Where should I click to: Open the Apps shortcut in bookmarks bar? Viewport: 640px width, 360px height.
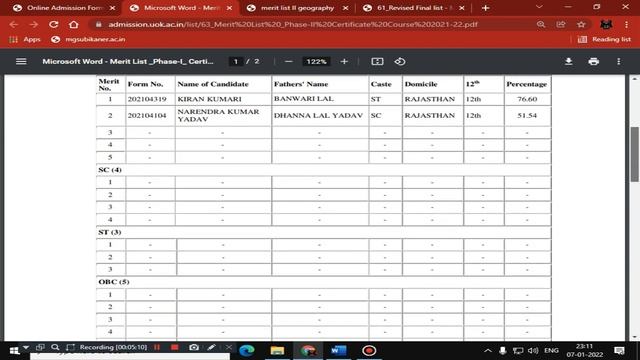coord(25,39)
